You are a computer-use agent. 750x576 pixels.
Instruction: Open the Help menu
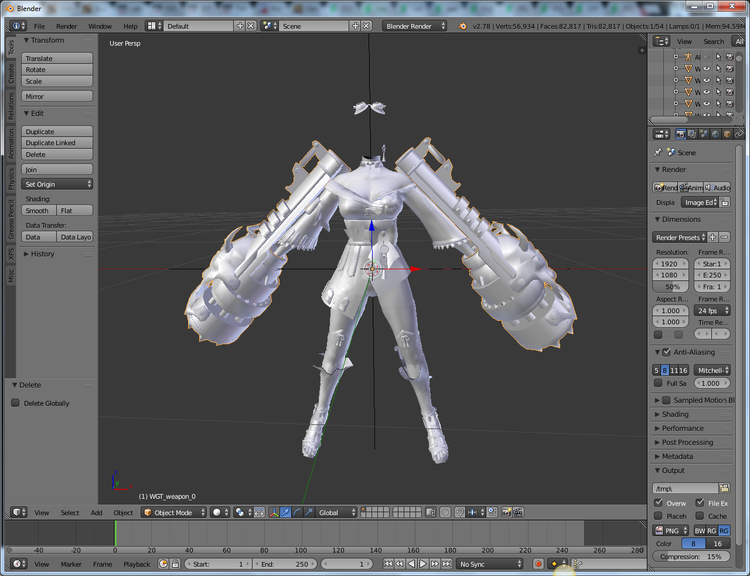pyautogui.click(x=130, y=26)
